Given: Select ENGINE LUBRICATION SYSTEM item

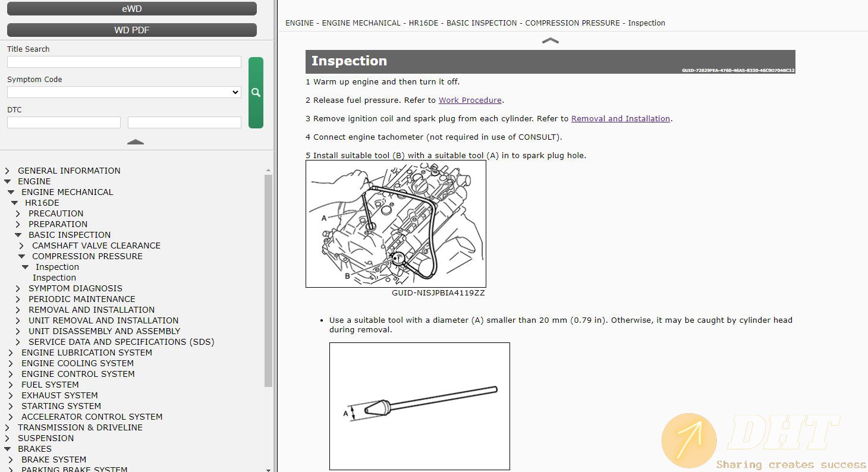Looking at the screenshot, I should [87, 353].
